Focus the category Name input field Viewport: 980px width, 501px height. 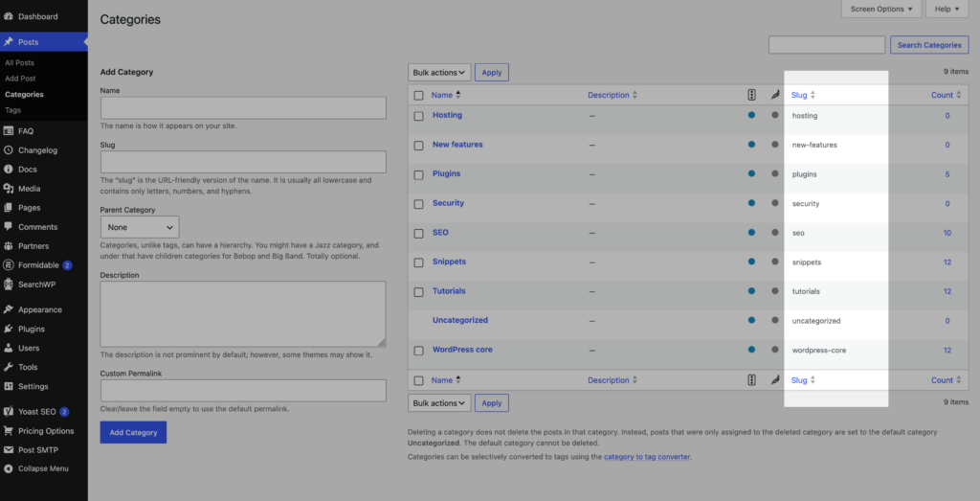point(243,107)
